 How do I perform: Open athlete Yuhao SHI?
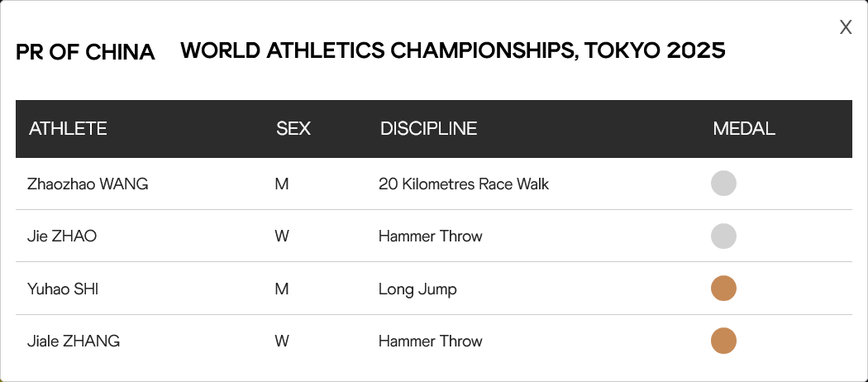pos(63,289)
